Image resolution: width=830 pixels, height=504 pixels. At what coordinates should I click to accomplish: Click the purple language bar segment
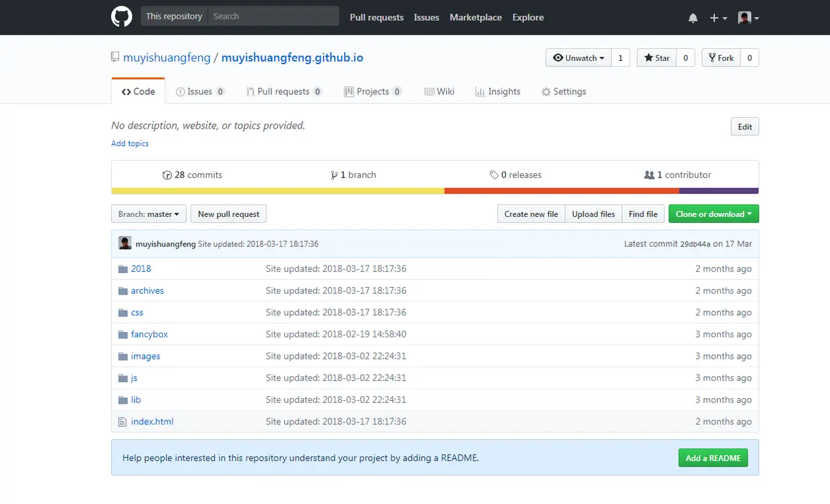[x=719, y=191]
